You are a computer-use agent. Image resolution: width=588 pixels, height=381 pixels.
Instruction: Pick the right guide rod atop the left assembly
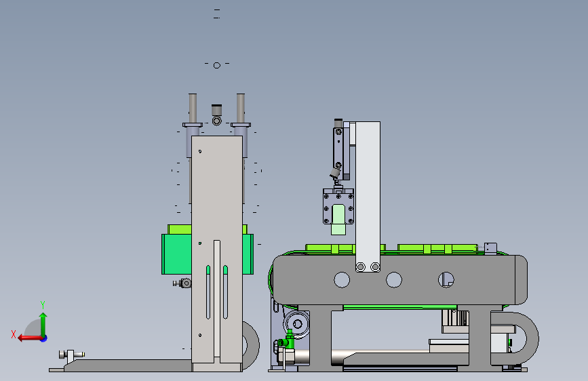pyautogui.click(x=241, y=108)
